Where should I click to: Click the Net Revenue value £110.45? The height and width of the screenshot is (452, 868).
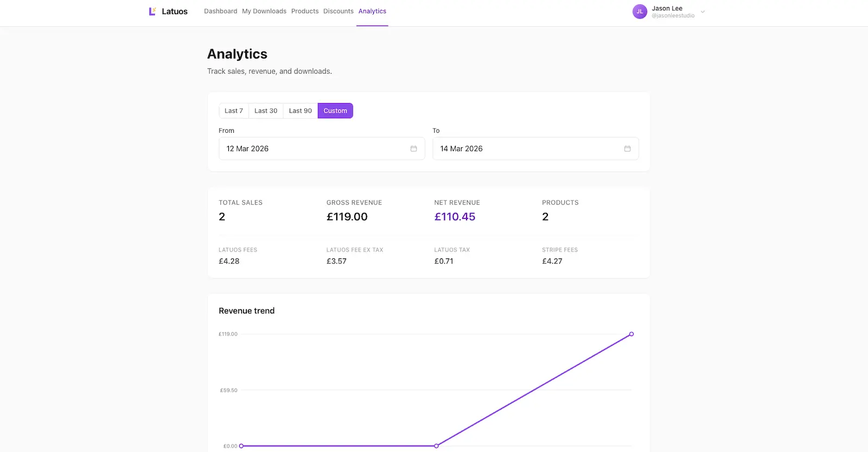pos(455,217)
